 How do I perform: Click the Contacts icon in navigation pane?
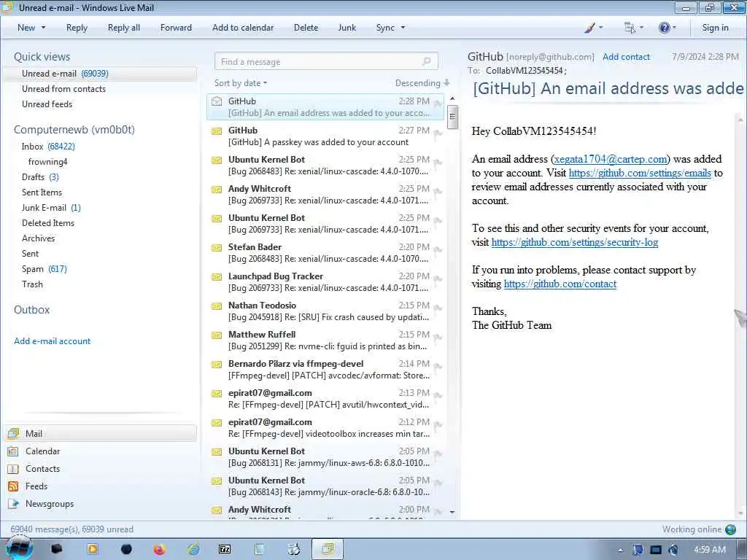click(13, 469)
